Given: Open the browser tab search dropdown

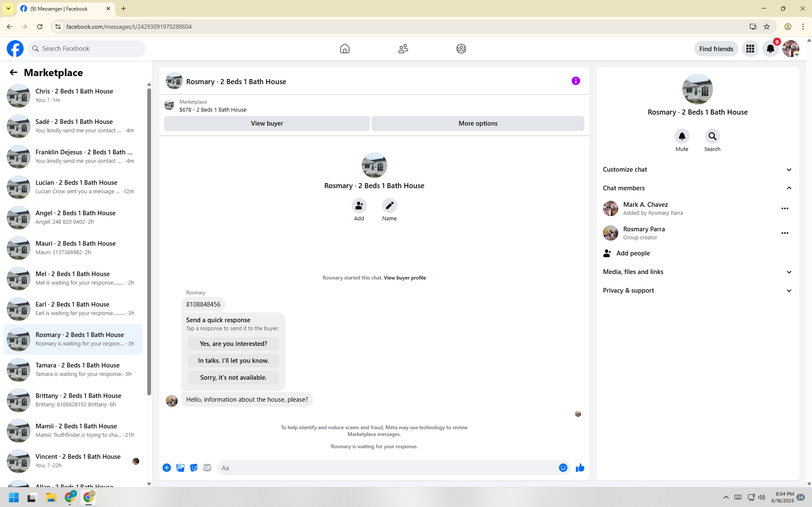Looking at the screenshot, I should pyautogui.click(x=8, y=8).
